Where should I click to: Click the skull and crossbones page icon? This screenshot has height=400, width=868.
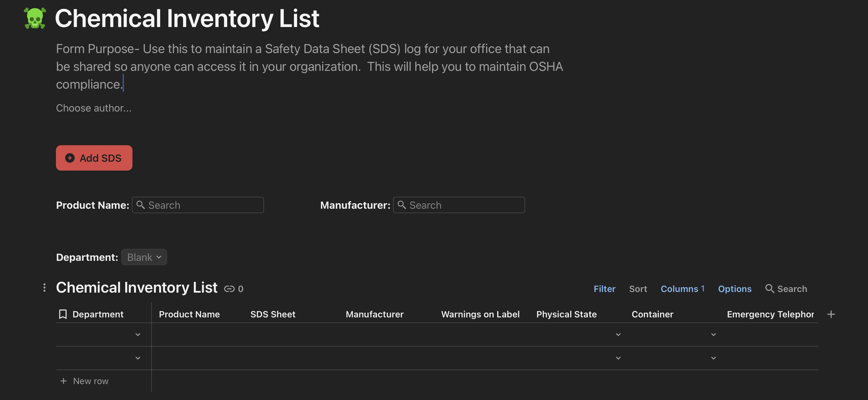pyautogui.click(x=35, y=18)
